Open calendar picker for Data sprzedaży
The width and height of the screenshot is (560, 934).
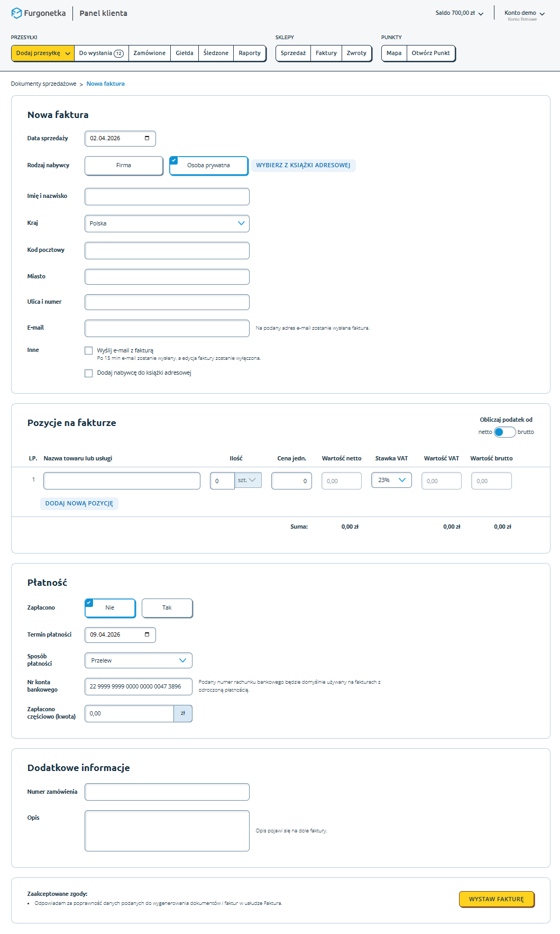pos(147,138)
